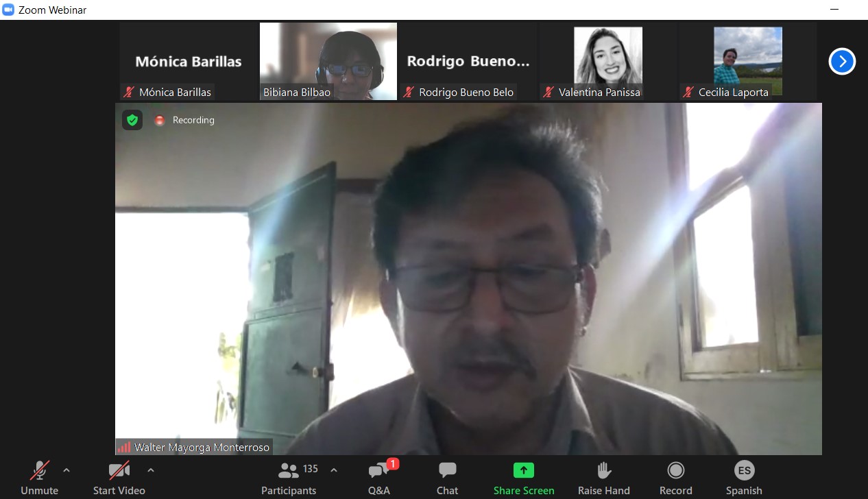Viewport: 868px width, 499px height.
Task: Open the Participants panel
Action: click(x=289, y=478)
